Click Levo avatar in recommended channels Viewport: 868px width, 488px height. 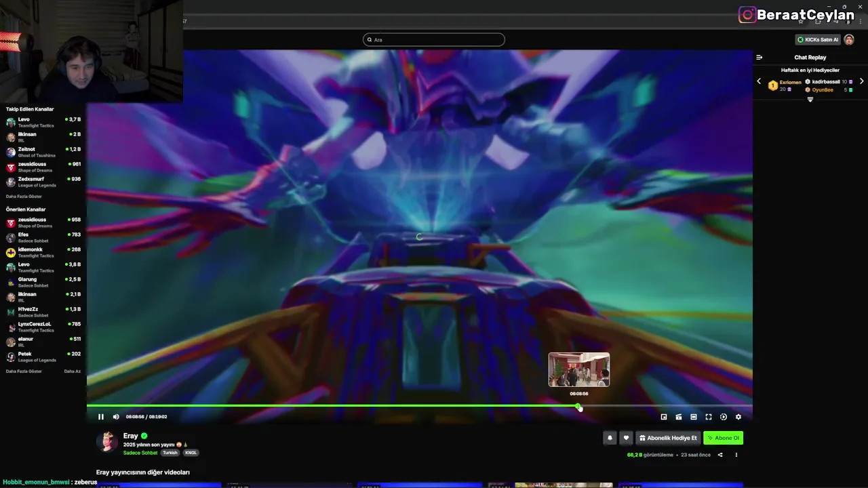(x=11, y=268)
